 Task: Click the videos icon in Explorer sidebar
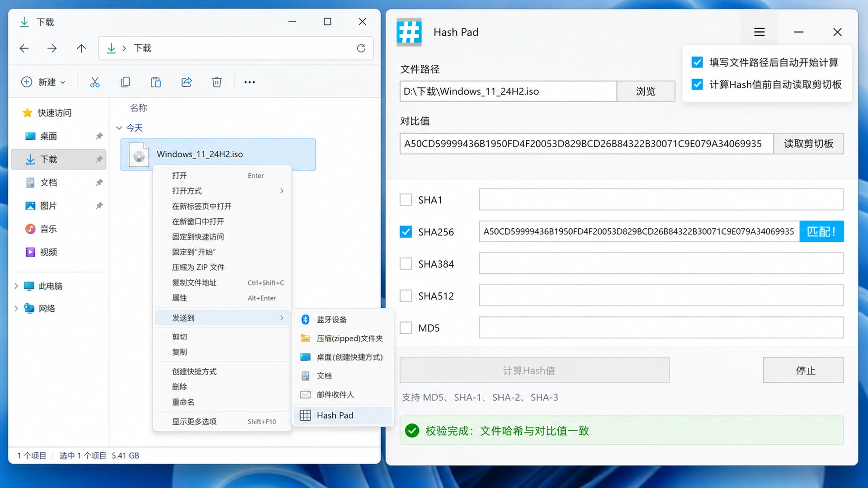click(x=30, y=252)
